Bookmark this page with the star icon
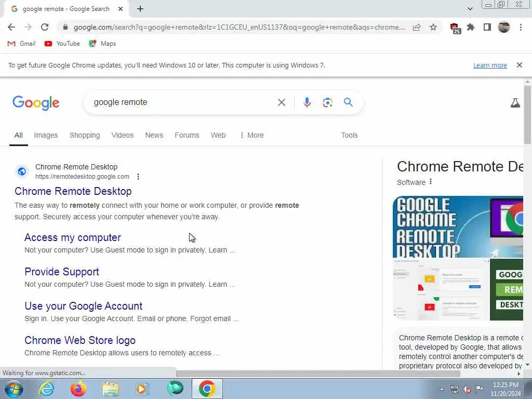This screenshot has height=399, width=532. coord(433,27)
